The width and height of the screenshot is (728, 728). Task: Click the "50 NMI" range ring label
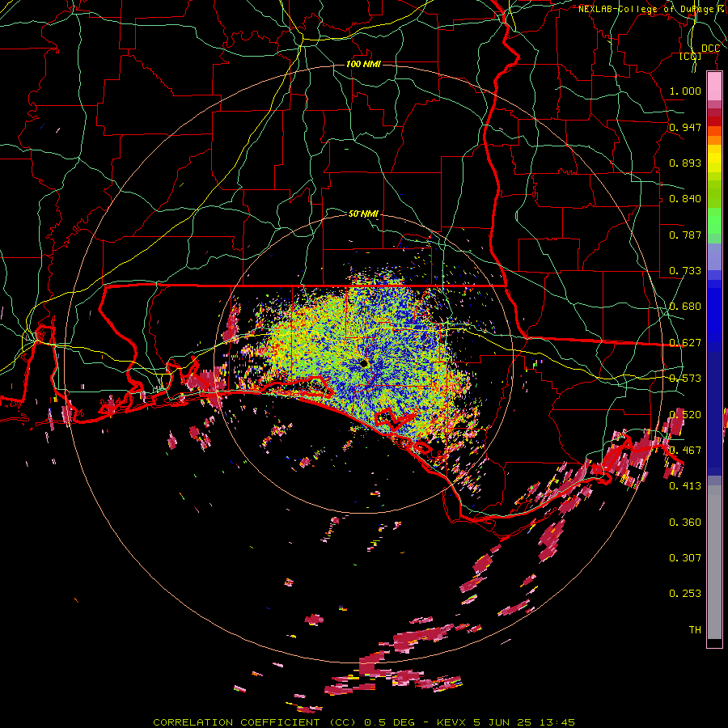pos(363,214)
